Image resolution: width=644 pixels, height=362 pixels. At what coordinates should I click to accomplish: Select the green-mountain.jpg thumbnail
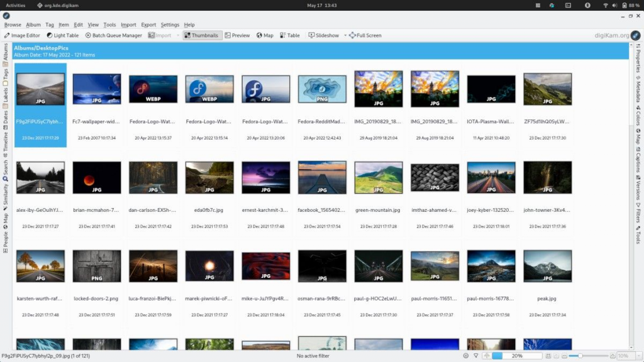tap(378, 195)
